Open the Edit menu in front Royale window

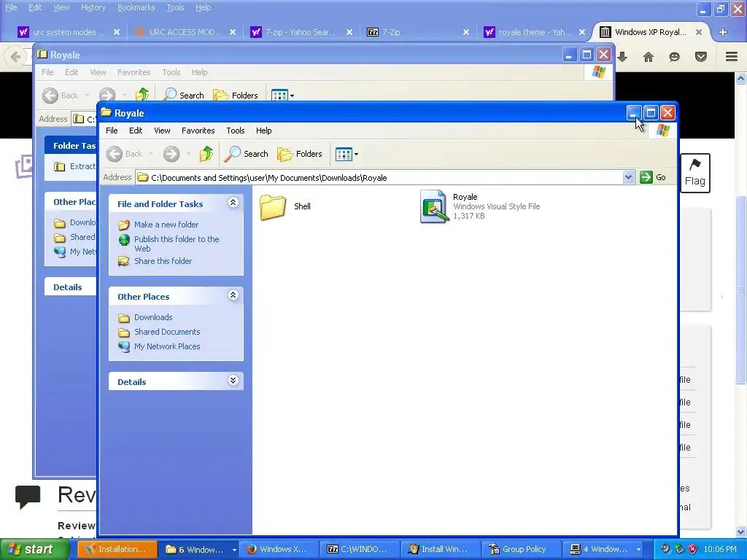(136, 131)
